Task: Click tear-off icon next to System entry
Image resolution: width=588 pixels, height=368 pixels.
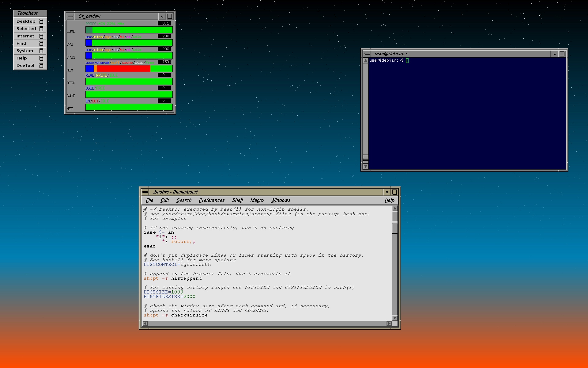Action: coord(41,51)
